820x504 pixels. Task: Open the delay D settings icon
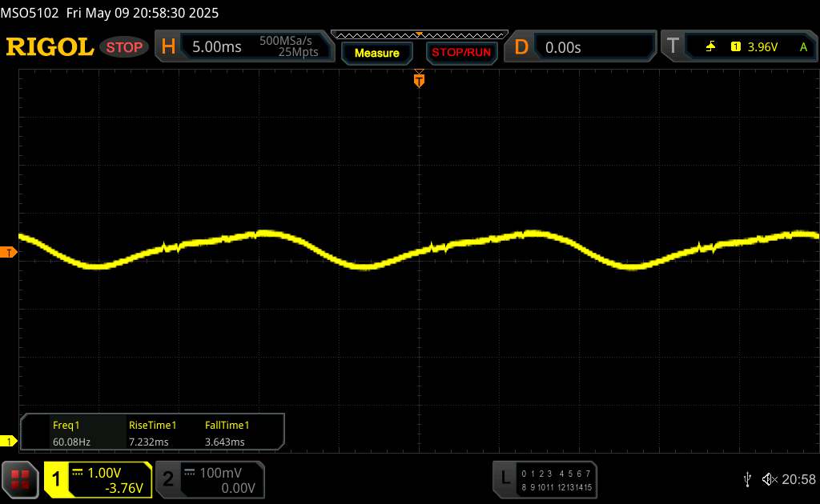click(521, 47)
